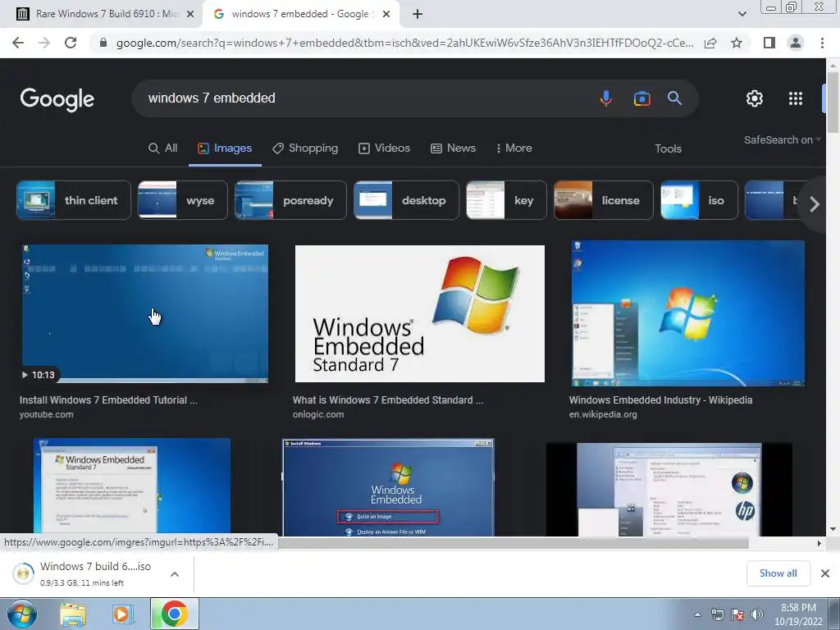This screenshot has height=630, width=840.
Task: Click the horizontal scrollbar right arrow
Action: pos(819,543)
